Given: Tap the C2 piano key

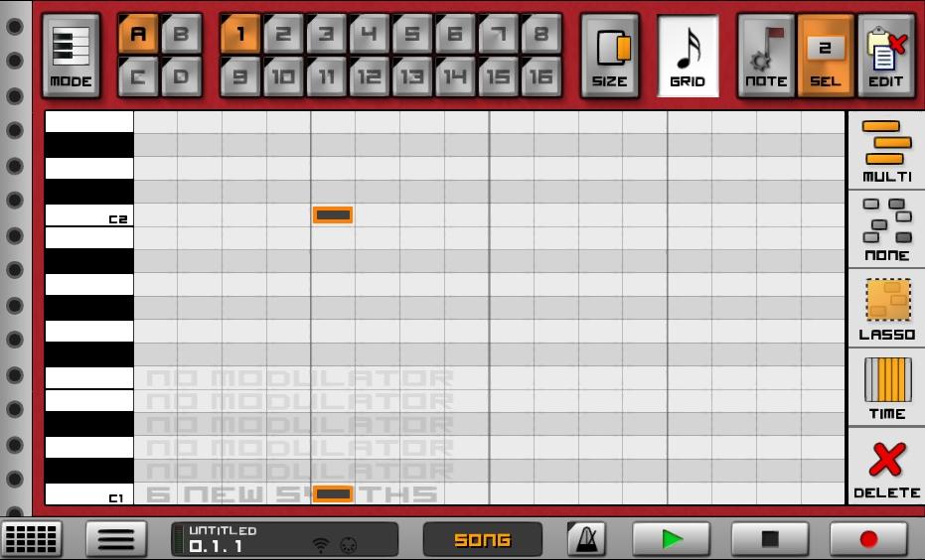Looking at the screenshot, I should pyautogui.click(x=89, y=215).
